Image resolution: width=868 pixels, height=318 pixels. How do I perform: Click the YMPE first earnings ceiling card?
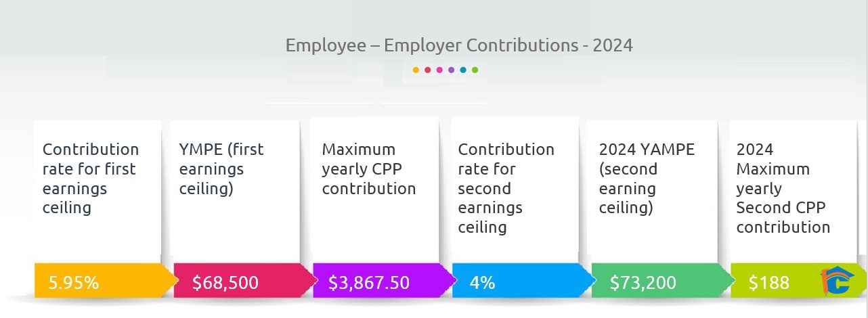coord(234,189)
